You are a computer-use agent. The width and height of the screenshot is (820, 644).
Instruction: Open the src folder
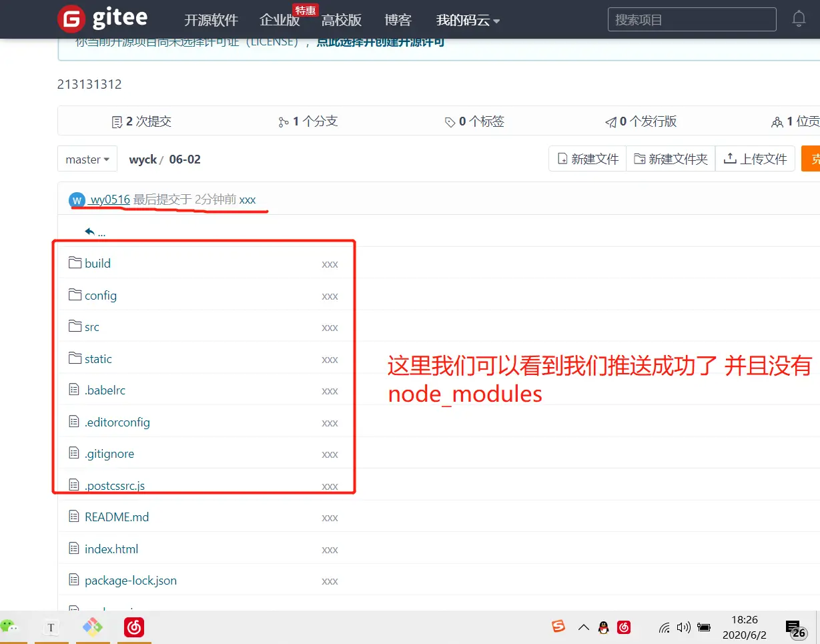(x=92, y=326)
